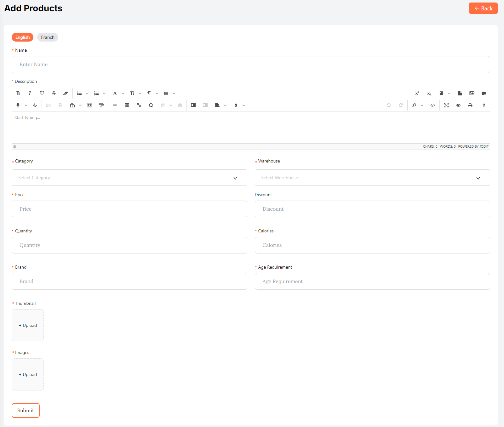This screenshot has height=427, width=504.
Task: Open editor in fullscreen mode
Action: (x=446, y=105)
